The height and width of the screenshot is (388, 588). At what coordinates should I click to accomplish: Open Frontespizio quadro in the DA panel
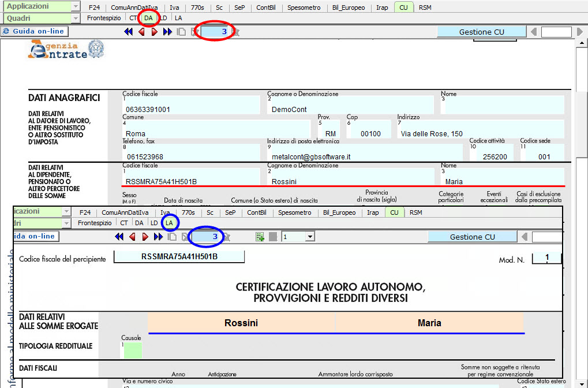pos(104,18)
